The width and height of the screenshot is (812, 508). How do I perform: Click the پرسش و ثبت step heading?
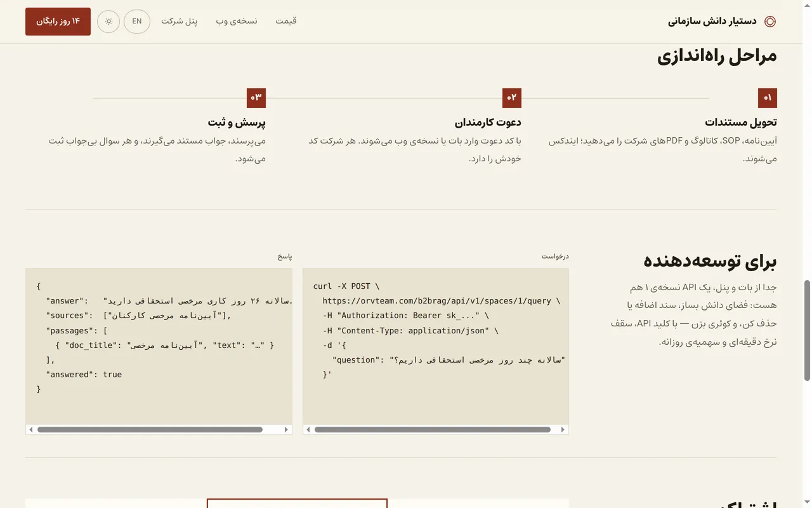point(237,123)
